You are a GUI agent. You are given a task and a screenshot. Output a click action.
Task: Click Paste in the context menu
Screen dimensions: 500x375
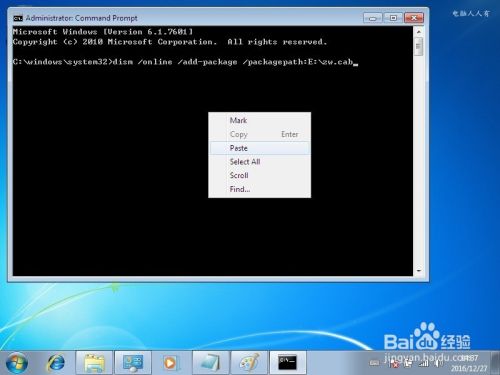click(259, 148)
